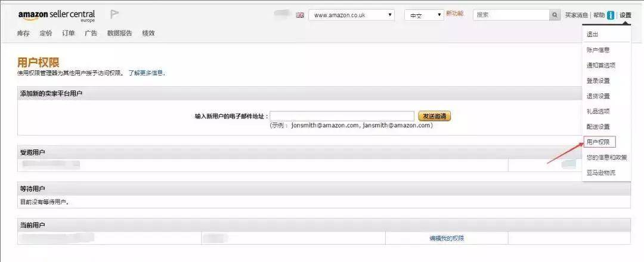The image size is (644, 262).
Task: Open 买家消息 in the header
Action: (577, 15)
